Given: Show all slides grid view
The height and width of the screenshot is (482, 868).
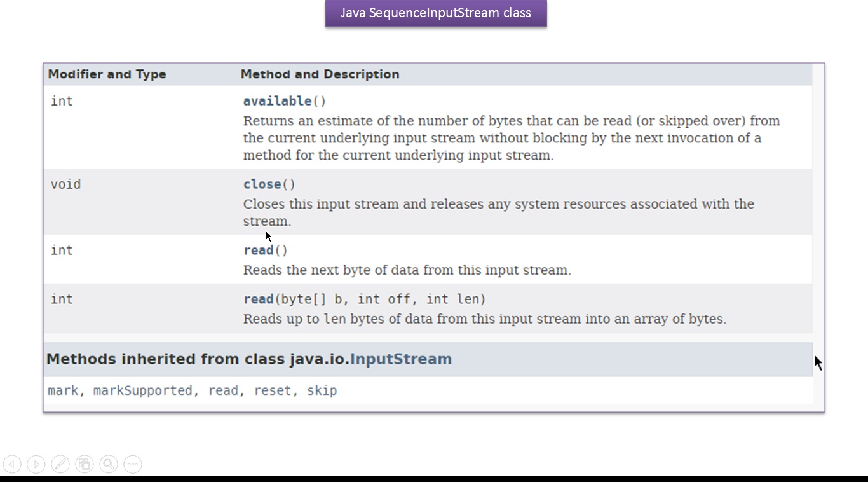Looking at the screenshot, I should point(85,464).
